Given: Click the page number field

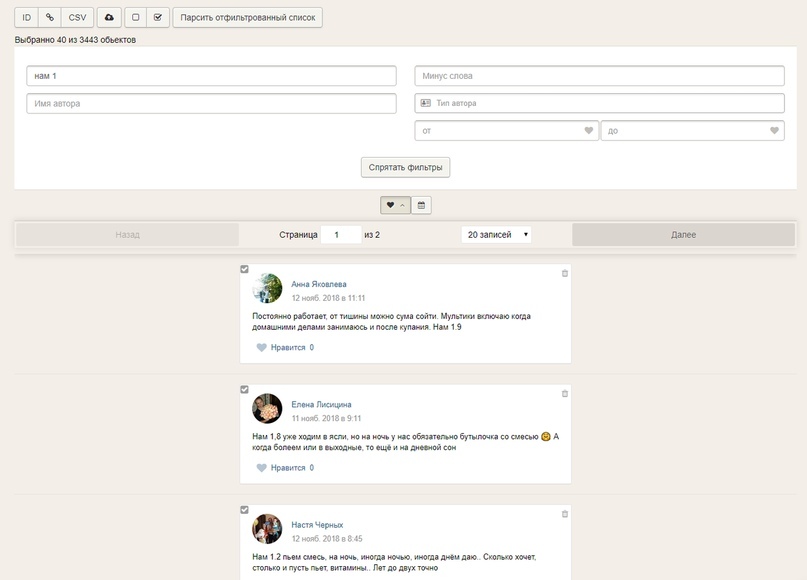Looking at the screenshot, I should click(341, 235).
